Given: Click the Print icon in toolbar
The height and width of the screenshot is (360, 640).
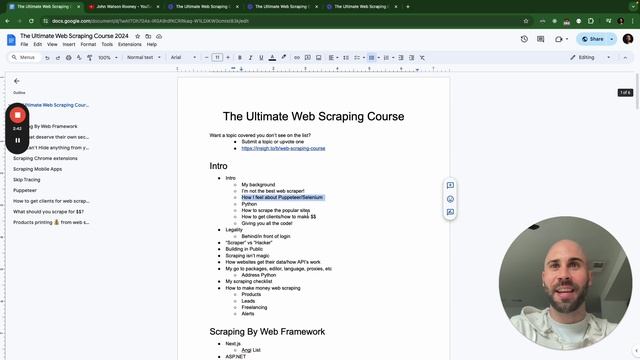Looking at the screenshot, I should (x=69, y=58).
